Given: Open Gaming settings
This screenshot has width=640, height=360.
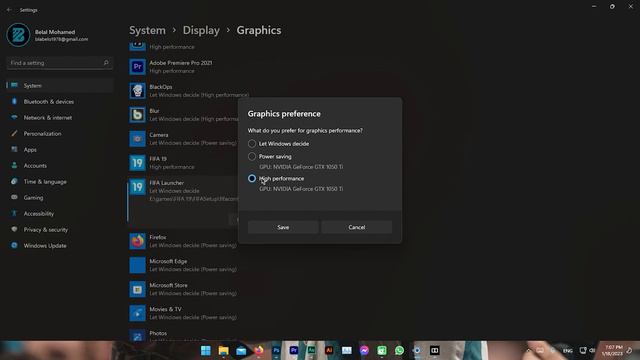Looking at the screenshot, I should tap(60, 198).
